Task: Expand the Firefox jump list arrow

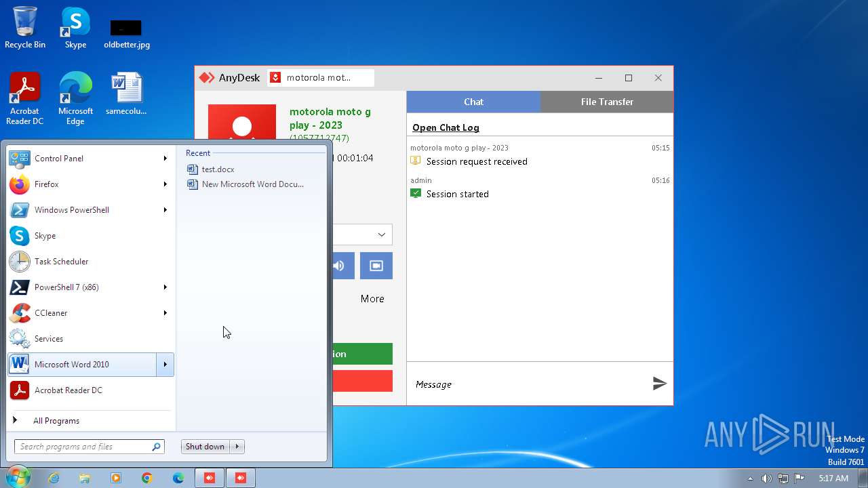Action: (165, 184)
